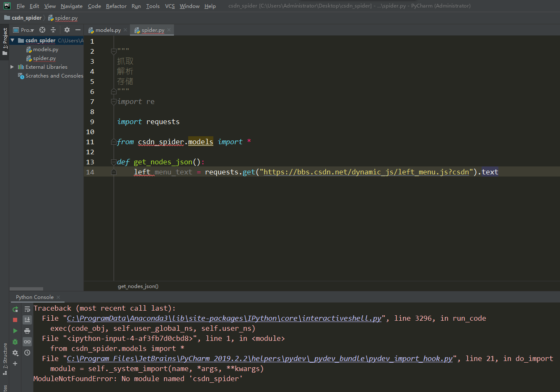Toggle scroll to end of console
Viewport: 560px width, 392px height.
coord(27,320)
